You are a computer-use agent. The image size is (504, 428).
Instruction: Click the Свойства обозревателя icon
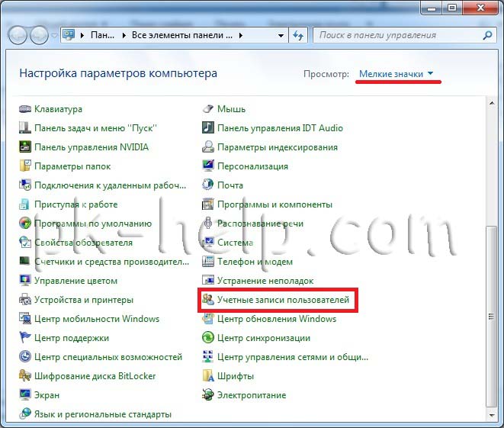pos(24,243)
